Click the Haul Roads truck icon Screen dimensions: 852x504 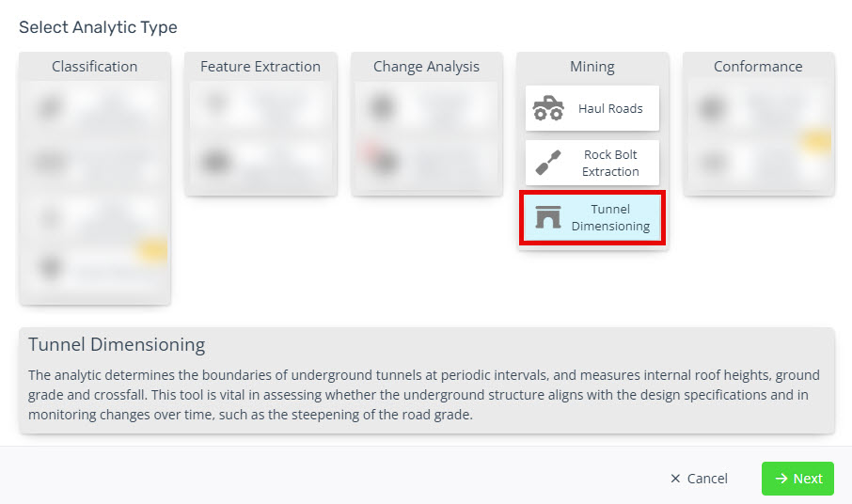click(548, 107)
